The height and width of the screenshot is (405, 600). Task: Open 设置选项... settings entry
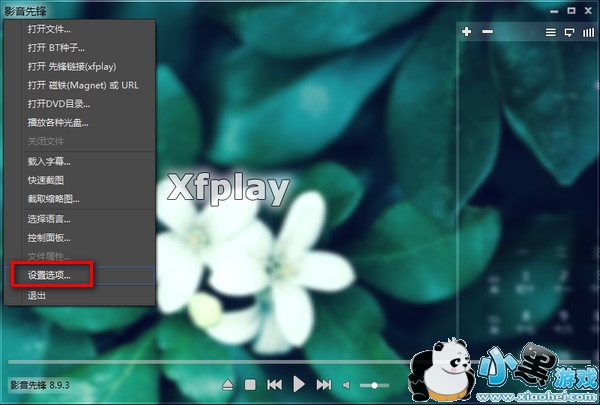tap(80, 276)
